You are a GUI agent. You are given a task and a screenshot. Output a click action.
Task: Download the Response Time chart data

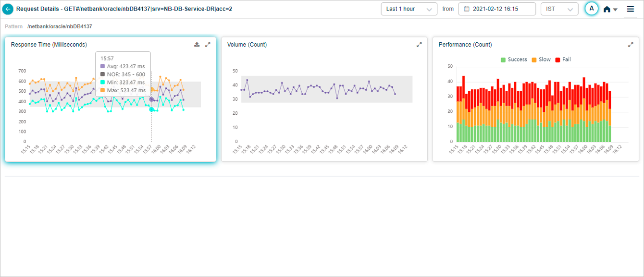[197, 45]
